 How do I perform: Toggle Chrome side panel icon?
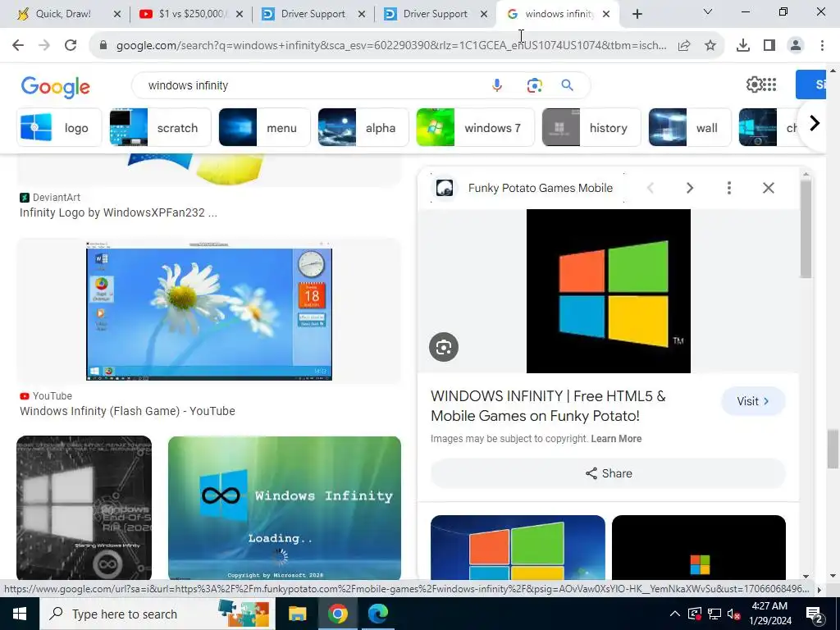[x=769, y=46]
